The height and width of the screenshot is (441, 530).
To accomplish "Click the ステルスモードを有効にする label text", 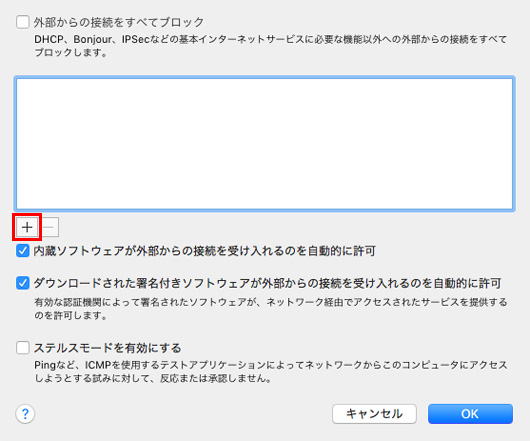I will 107,348.
